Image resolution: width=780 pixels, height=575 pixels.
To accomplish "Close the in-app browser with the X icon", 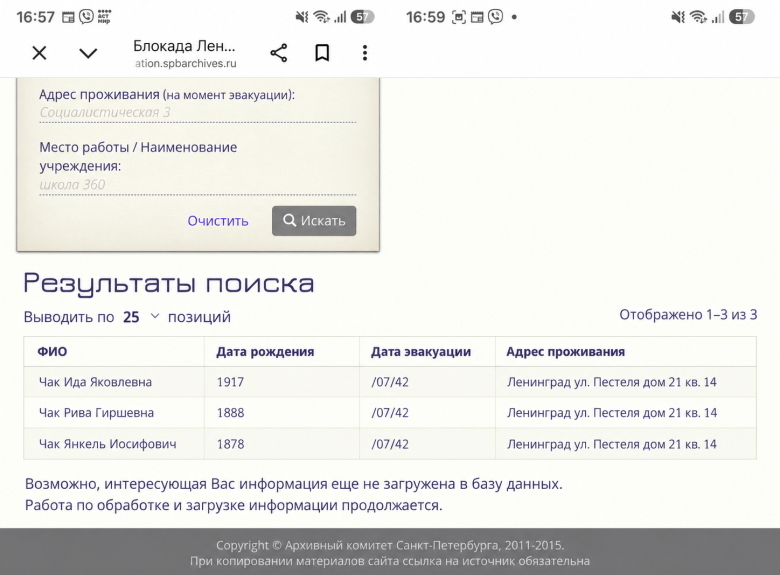I will coord(39,53).
